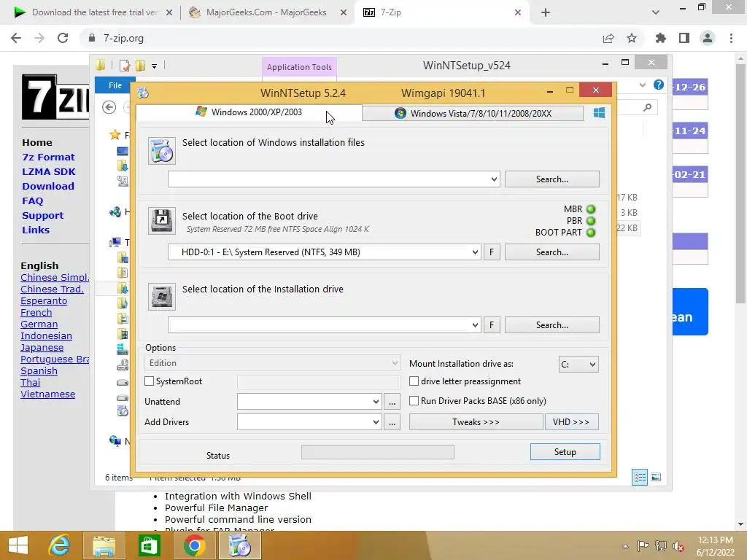Open Chrome three-dot menu

coord(731,38)
